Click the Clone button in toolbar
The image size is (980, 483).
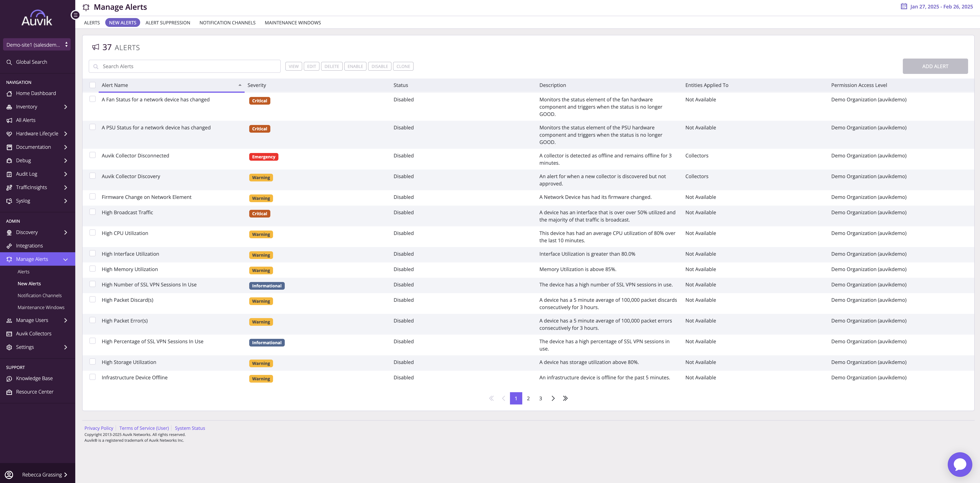pyautogui.click(x=403, y=66)
